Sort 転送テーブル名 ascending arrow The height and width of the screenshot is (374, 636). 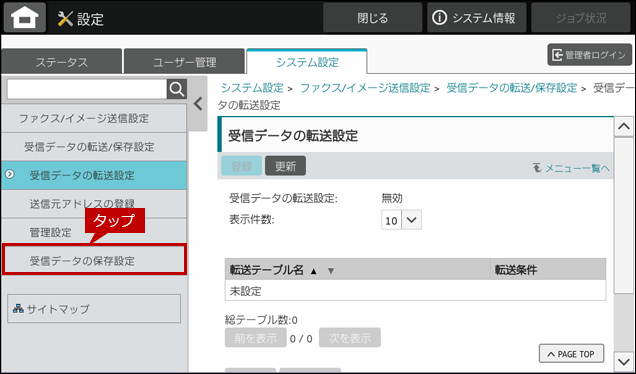[314, 271]
